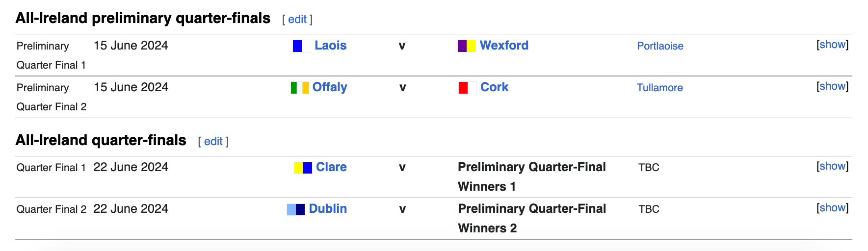Open the Portlaoise venue link
868x251 pixels.
tap(660, 46)
